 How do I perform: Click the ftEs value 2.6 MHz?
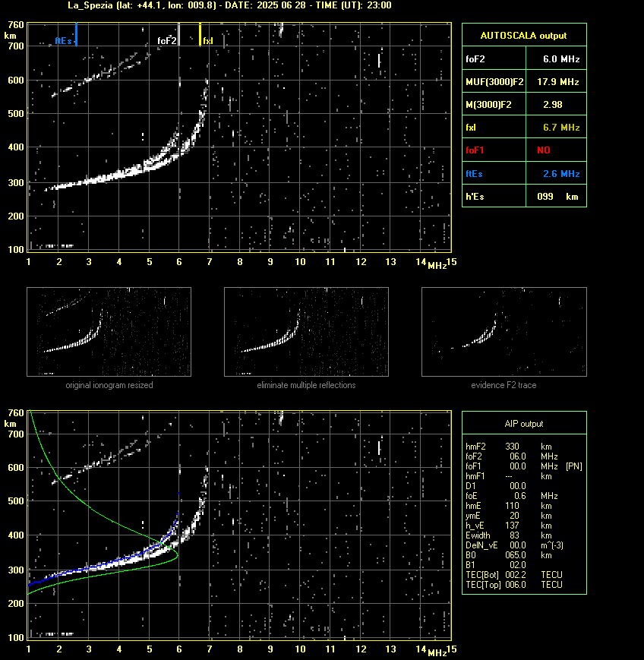tap(561, 173)
